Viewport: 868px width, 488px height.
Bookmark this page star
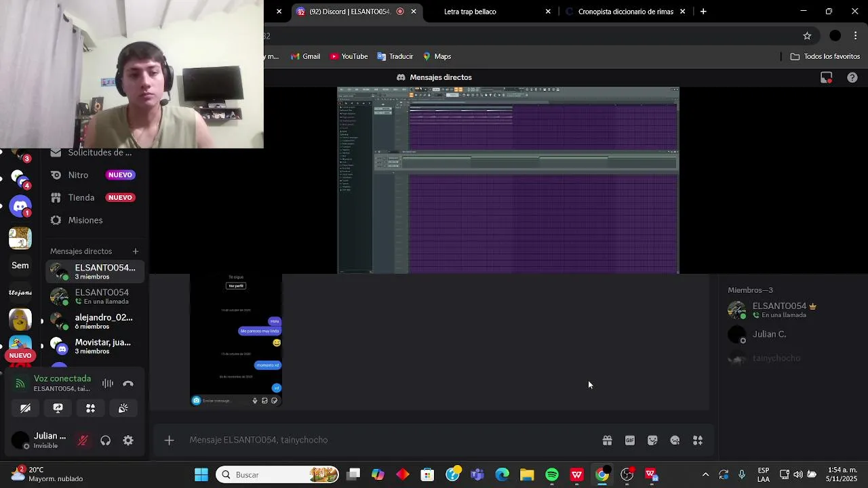[807, 36]
